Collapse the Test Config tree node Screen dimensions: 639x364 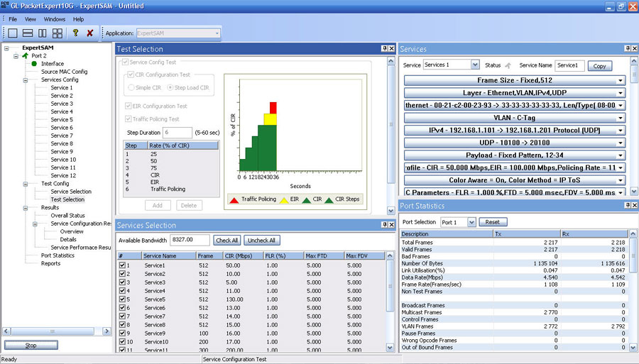pyautogui.click(x=26, y=184)
